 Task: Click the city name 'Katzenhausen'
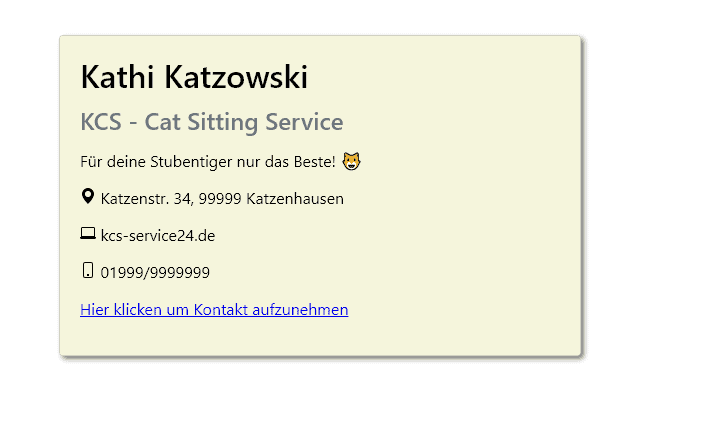(x=295, y=198)
